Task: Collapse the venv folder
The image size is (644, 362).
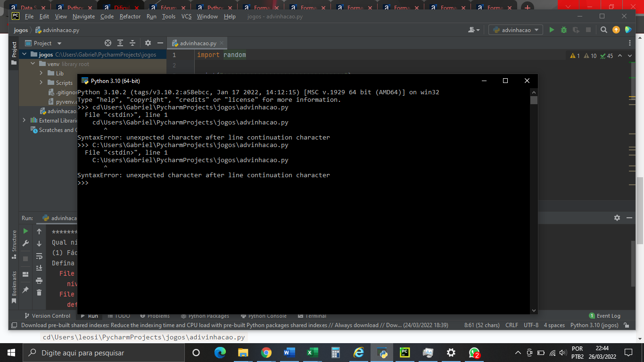Action: tap(33, 64)
